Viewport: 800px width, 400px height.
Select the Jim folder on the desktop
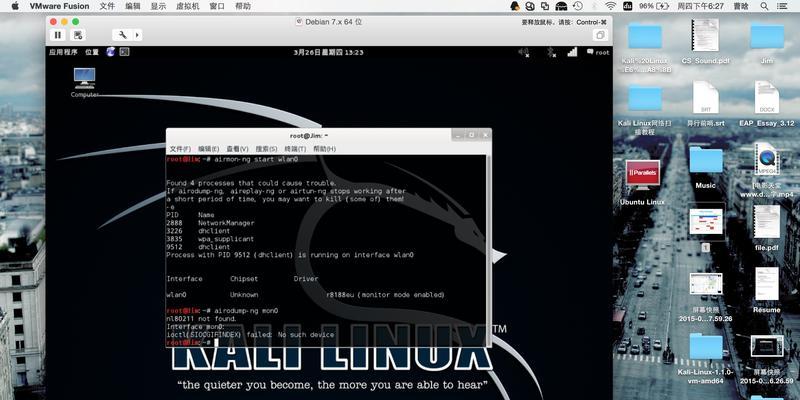point(767,42)
